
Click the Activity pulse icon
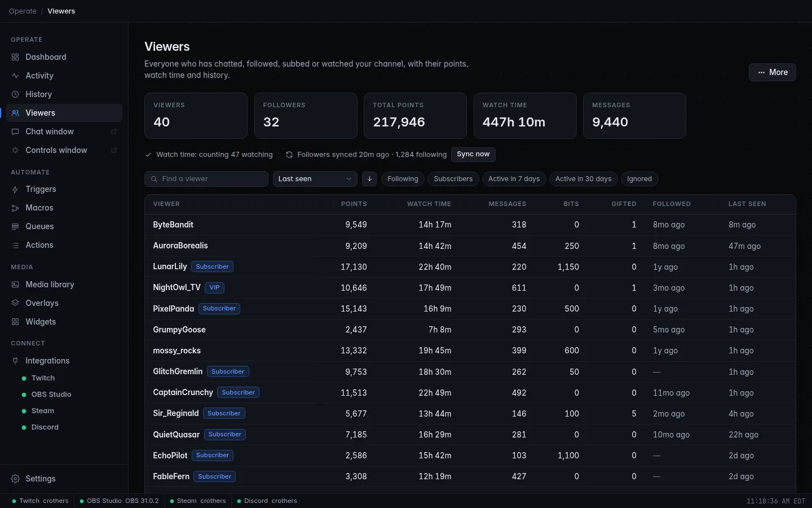(x=15, y=76)
